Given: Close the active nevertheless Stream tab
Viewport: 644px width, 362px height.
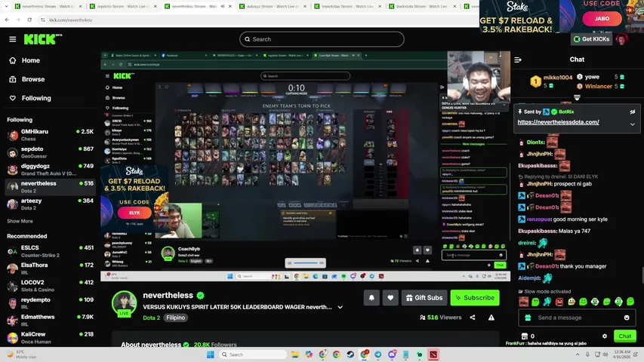Looking at the screenshot, I should point(230,6).
